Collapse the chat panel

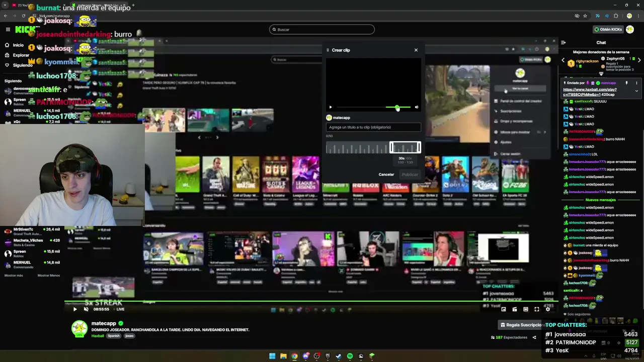coord(563,43)
